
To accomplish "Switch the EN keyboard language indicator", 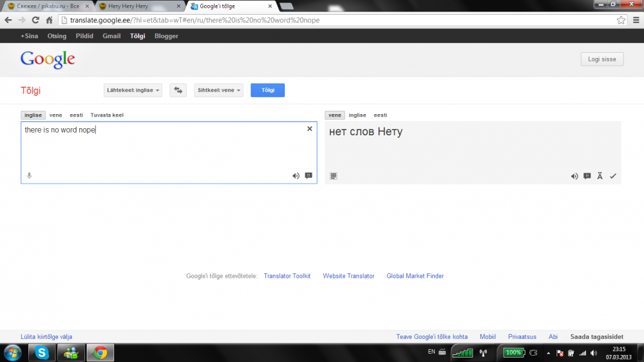I will point(431,352).
